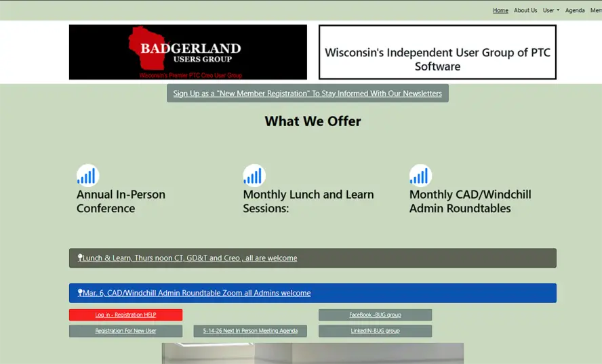602x364 pixels.
Task: Click the bar chart icon above Annual In-Person Conference
Action: click(87, 176)
